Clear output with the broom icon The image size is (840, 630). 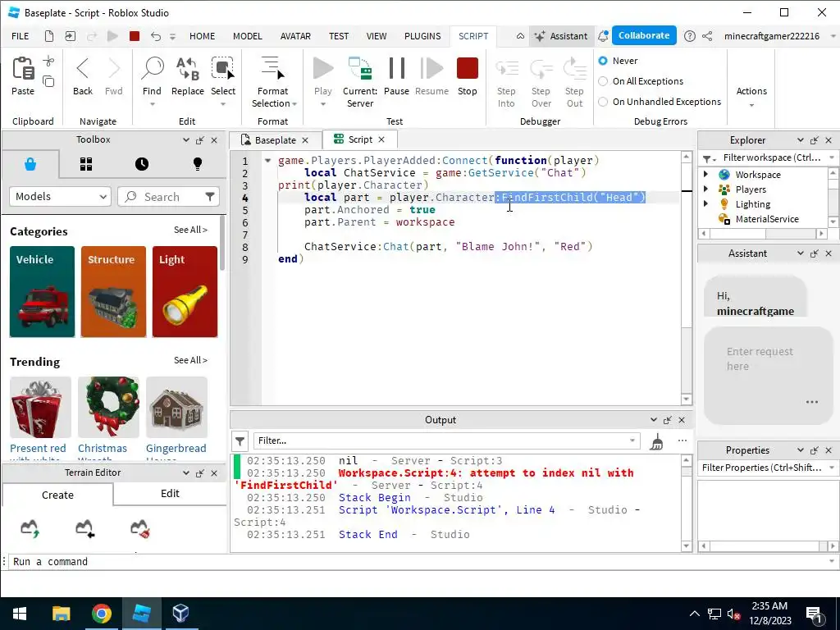[x=657, y=441]
